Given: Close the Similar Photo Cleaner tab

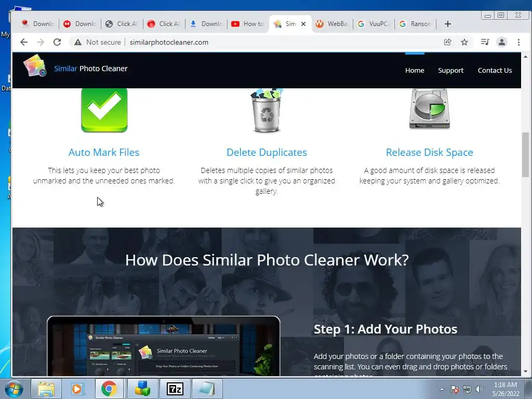Looking at the screenshot, I should [303, 24].
